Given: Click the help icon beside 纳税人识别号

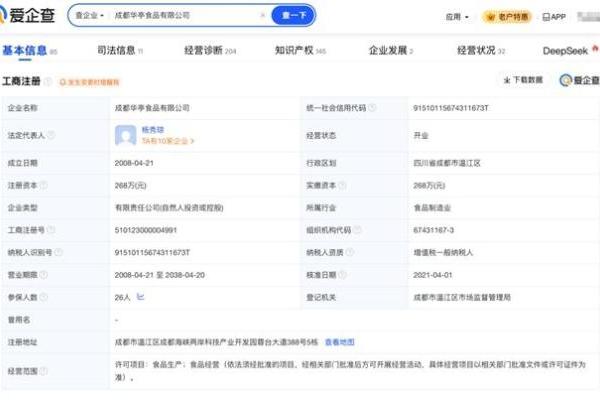Looking at the screenshot, I should (x=59, y=252).
